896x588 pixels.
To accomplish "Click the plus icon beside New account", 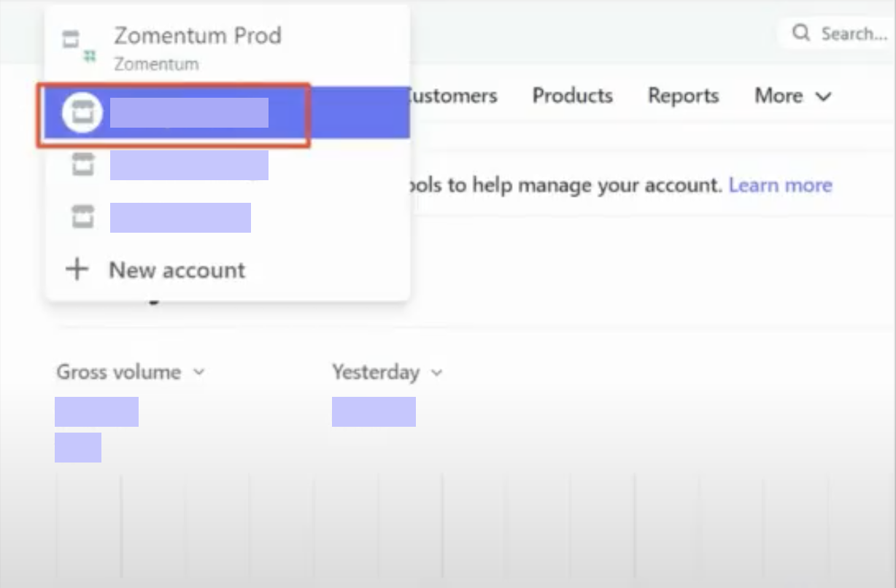I will pos(77,270).
